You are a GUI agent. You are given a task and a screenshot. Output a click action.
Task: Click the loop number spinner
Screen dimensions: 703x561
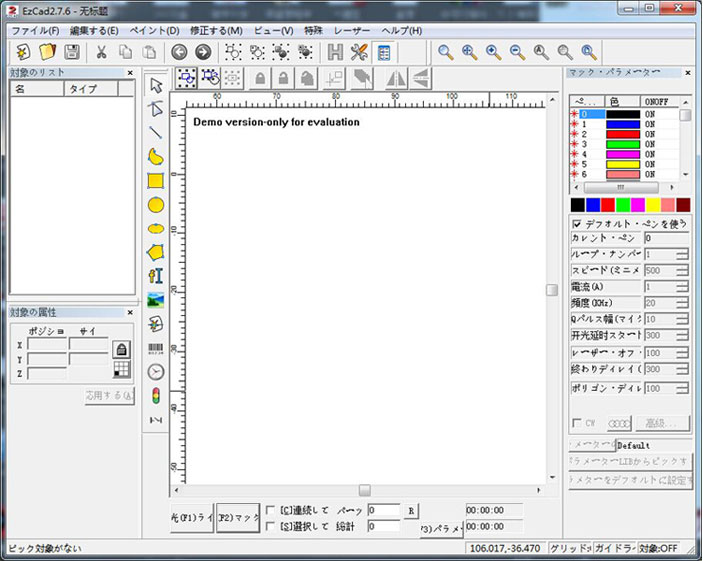pos(682,254)
